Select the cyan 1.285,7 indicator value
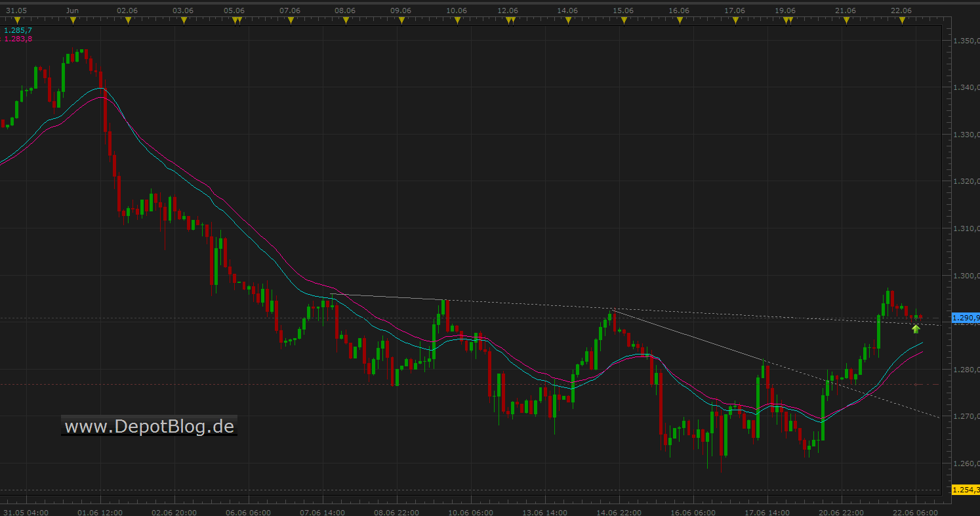 [x=18, y=30]
